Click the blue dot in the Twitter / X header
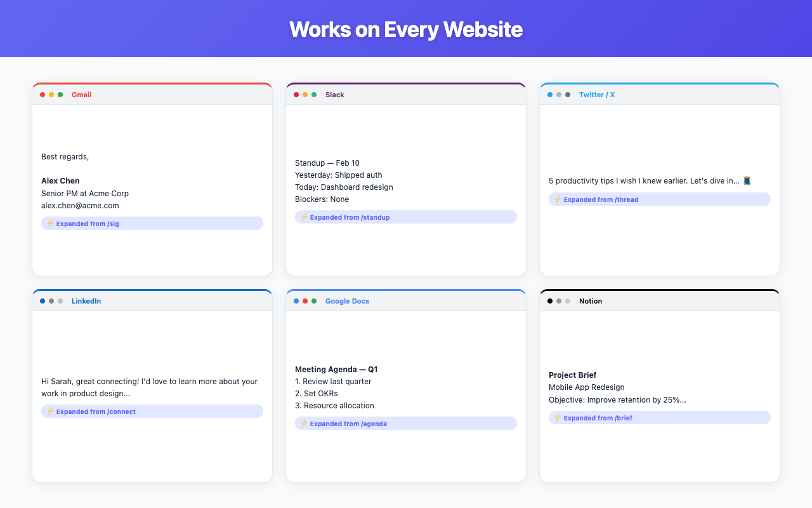Viewport: 812px width, 508px height. 550,95
